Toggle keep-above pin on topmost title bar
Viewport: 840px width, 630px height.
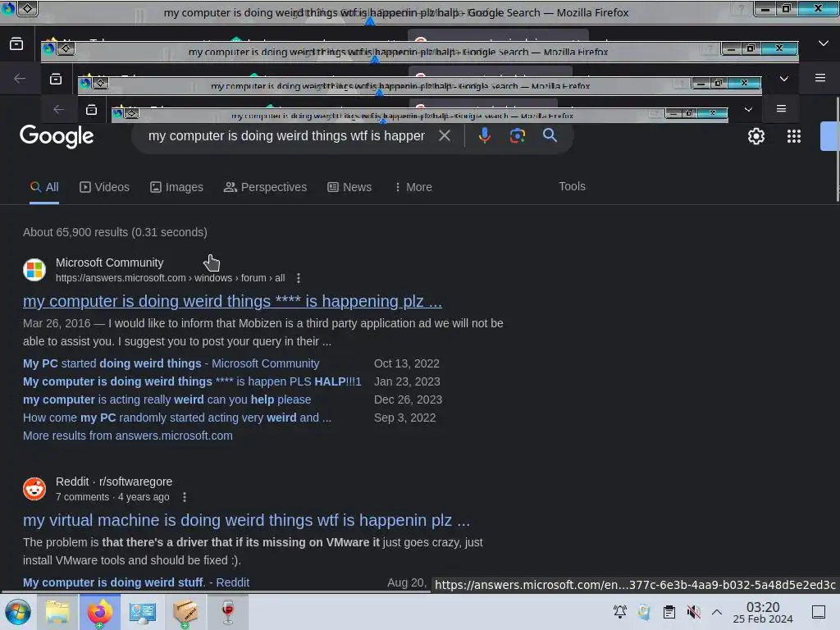[x=28, y=8]
